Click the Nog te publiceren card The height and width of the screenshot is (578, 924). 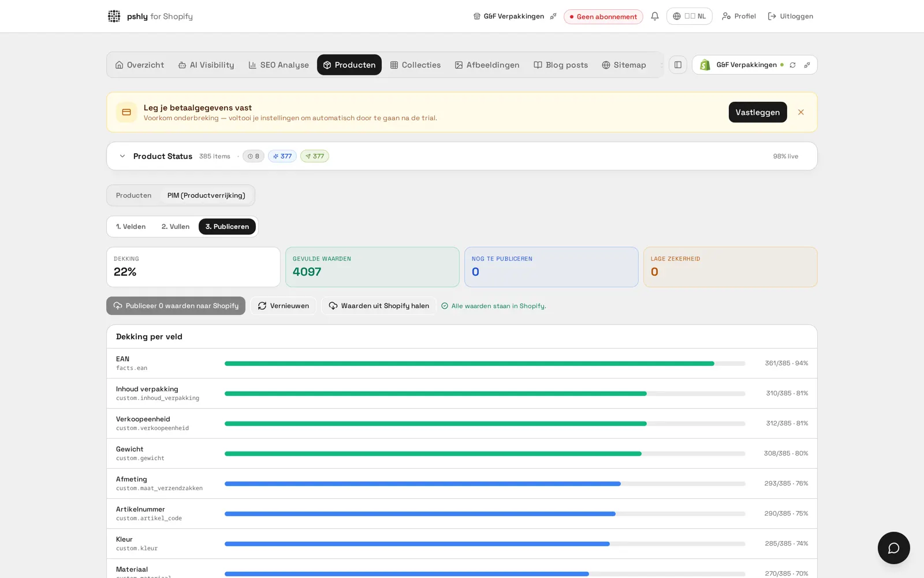point(552,267)
